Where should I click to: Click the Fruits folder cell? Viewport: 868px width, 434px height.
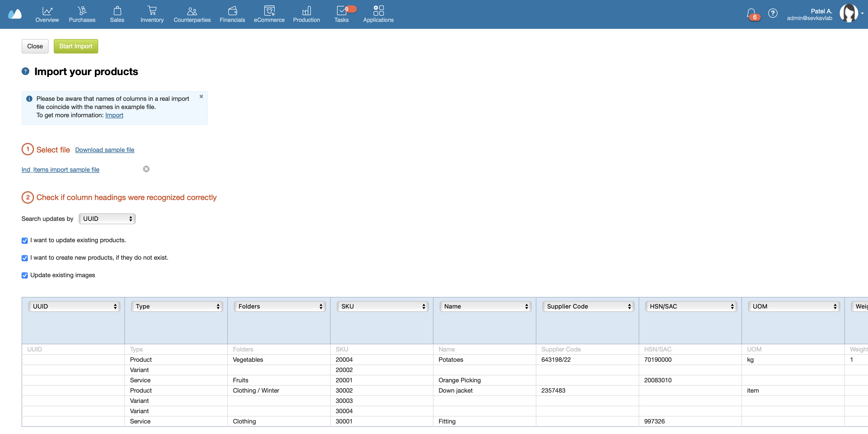279,380
